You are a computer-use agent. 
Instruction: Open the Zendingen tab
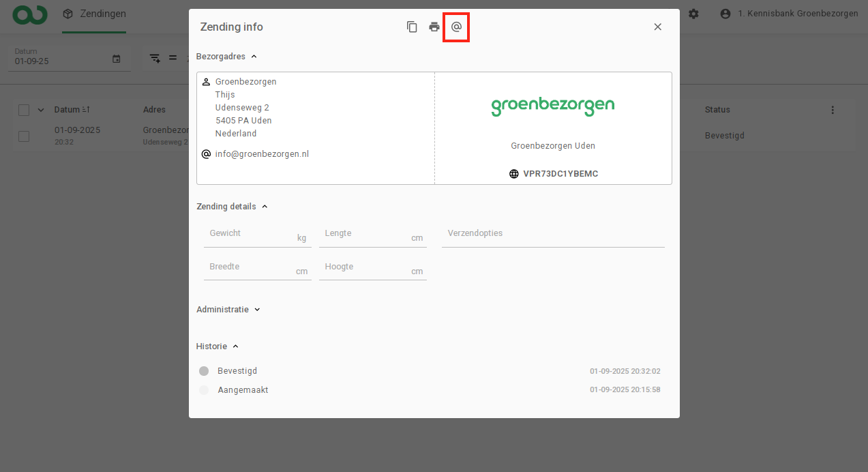(94, 14)
